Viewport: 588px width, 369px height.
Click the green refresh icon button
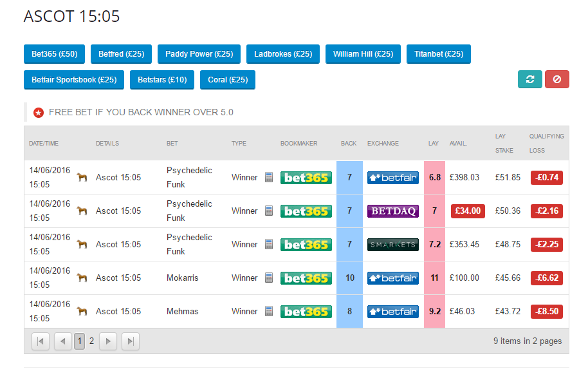pos(529,79)
